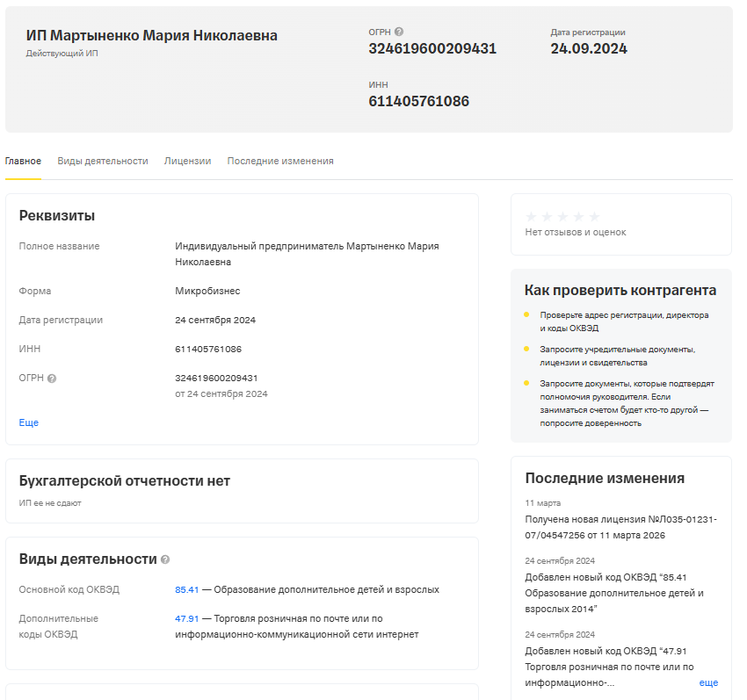This screenshot has width=747, height=700.
Task: Click the help icon beside the header ОГРН label
Action: (399, 32)
